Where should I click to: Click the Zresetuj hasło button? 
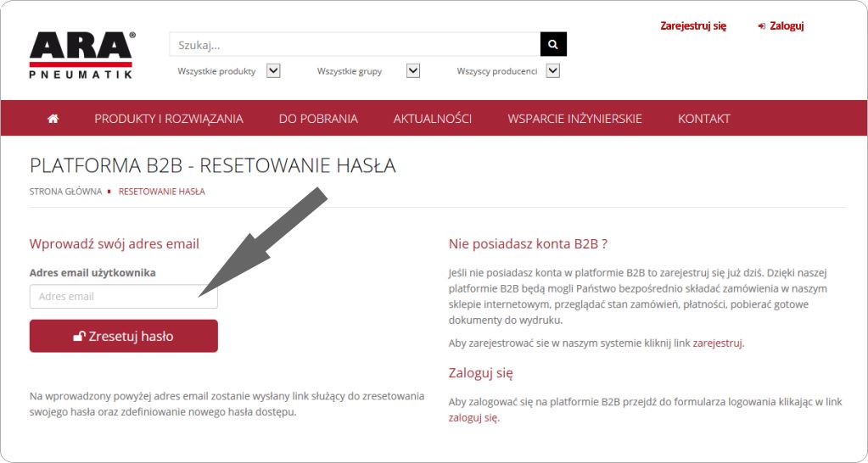[123, 336]
